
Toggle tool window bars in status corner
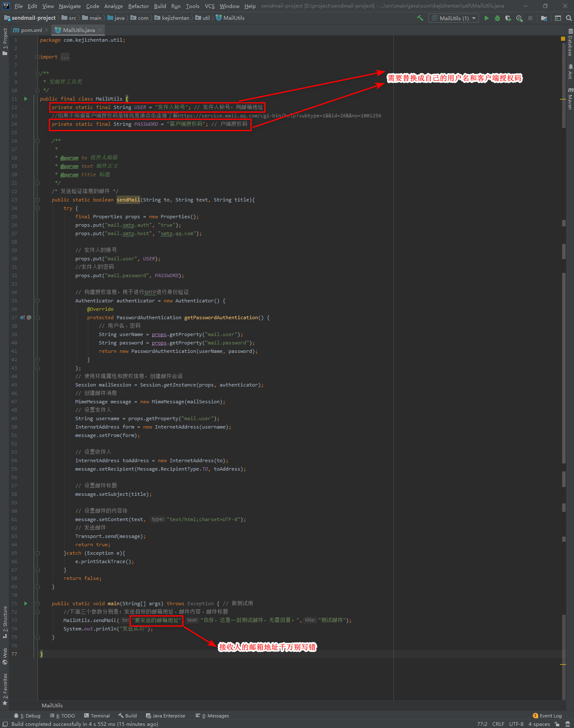(x=5, y=724)
